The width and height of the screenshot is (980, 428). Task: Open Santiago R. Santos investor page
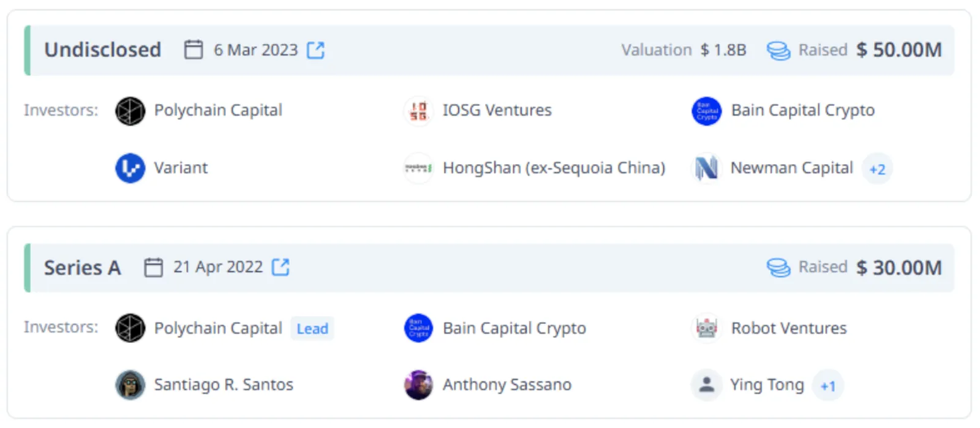click(x=224, y=385)
